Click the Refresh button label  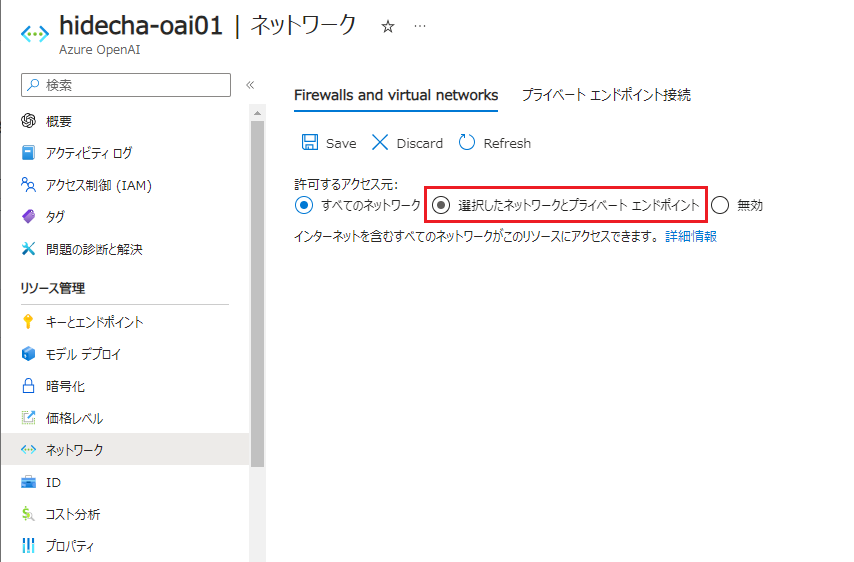pos(507,143)
